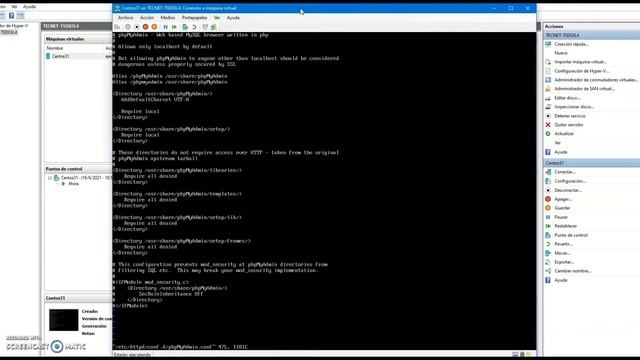Click Quitar servidor red X action
The height and width of the screenshot is (360, 640).
point(569,125)
